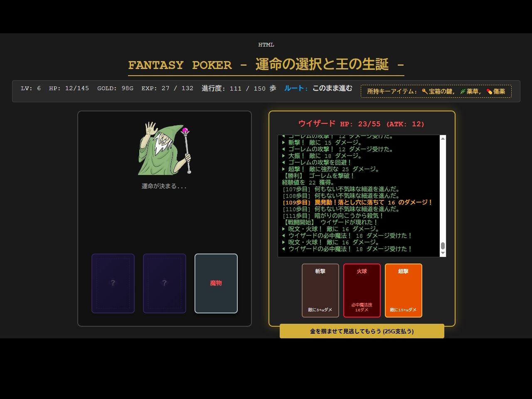The width and height of the screenshot is (532, 399).
Task: Click the 所持キーアイテム label
Action: click(x=392, y=91)
